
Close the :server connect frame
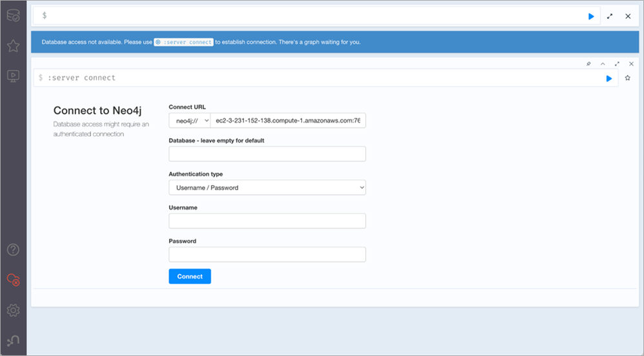(x=631, y=64)
